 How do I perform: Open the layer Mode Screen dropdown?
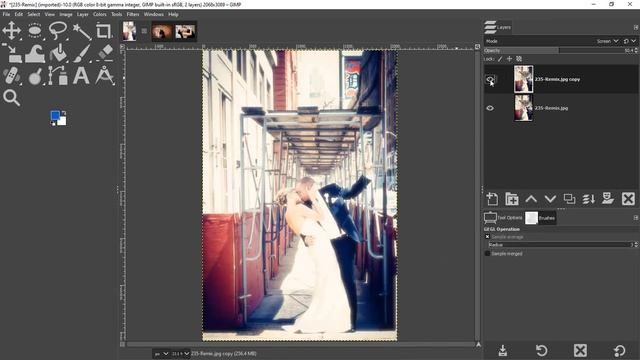[x=607, y=41]
